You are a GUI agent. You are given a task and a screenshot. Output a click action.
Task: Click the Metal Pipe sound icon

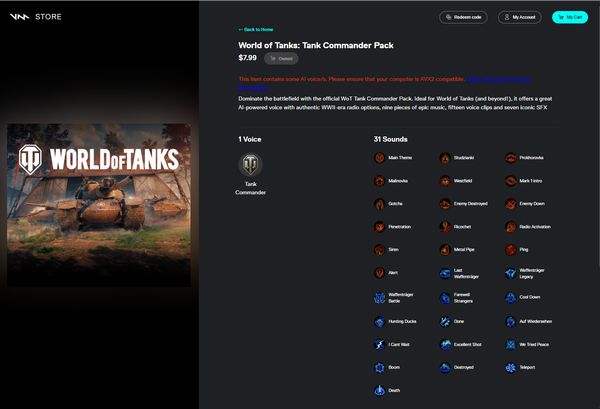tap(445, 250)
